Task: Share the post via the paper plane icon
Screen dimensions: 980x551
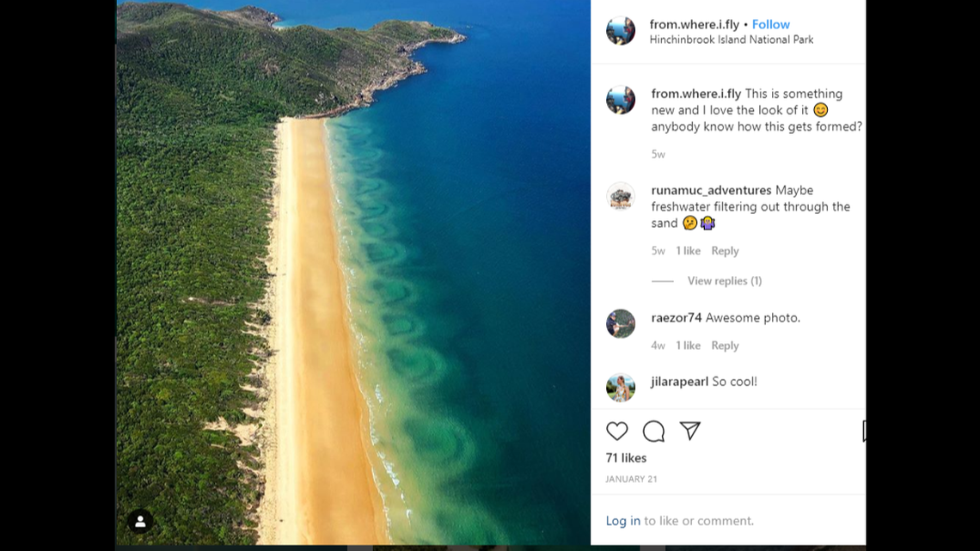Action: [x=690, y=431]
